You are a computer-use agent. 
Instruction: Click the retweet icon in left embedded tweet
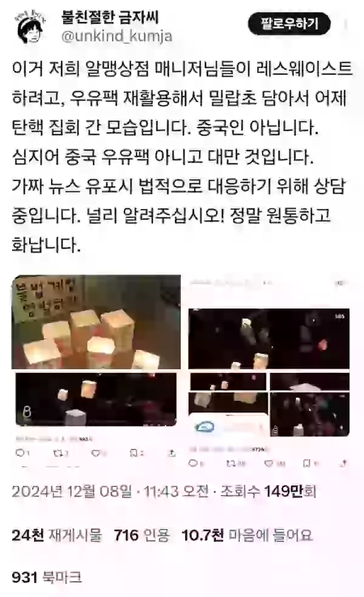[x=58, y=452]
